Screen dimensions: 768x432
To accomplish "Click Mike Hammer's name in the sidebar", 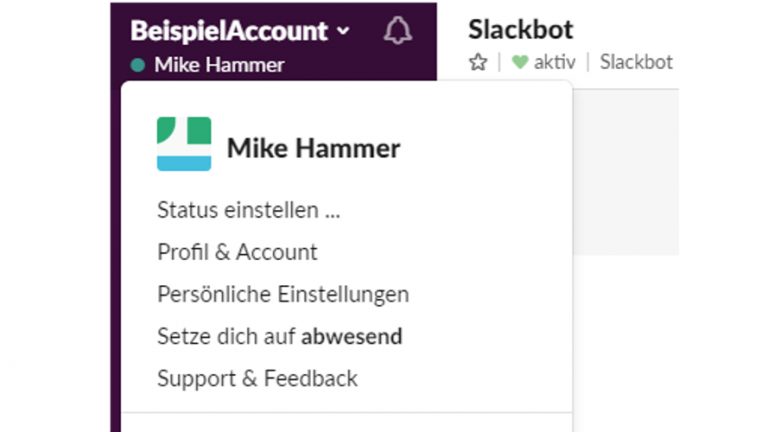I will pyautogui.click(x=219, y=65).
